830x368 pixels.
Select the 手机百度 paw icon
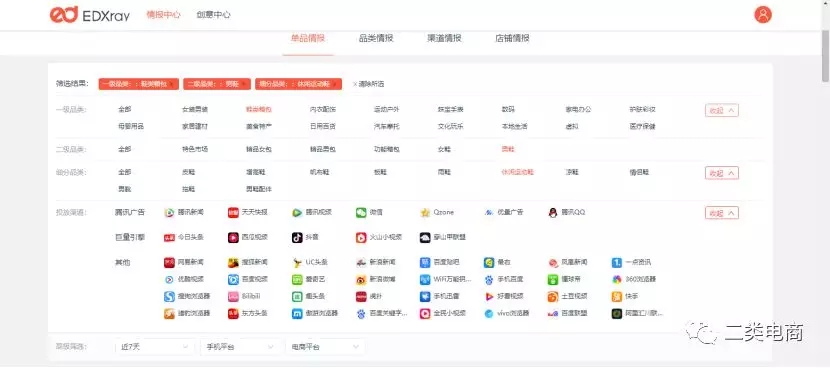point(489,280)
